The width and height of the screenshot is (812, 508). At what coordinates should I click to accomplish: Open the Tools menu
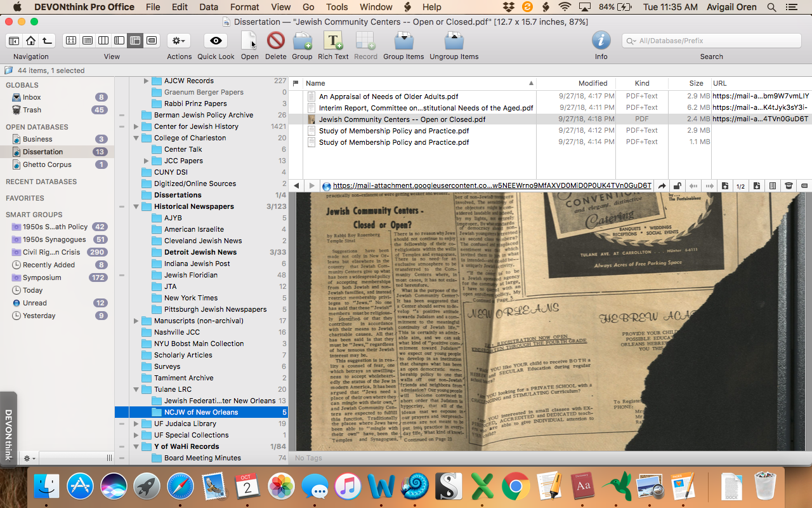[337, 7]
